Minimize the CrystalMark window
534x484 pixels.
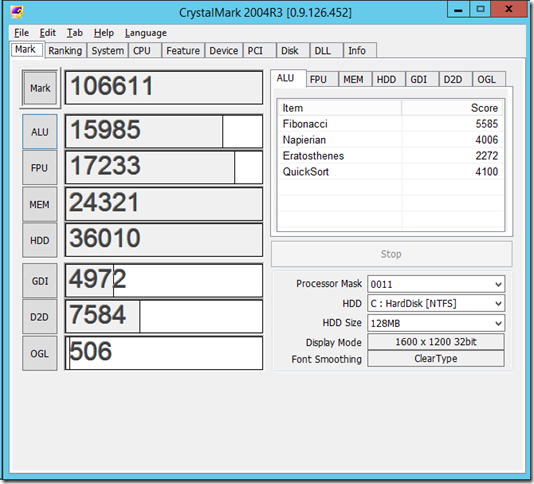point(458,10)
